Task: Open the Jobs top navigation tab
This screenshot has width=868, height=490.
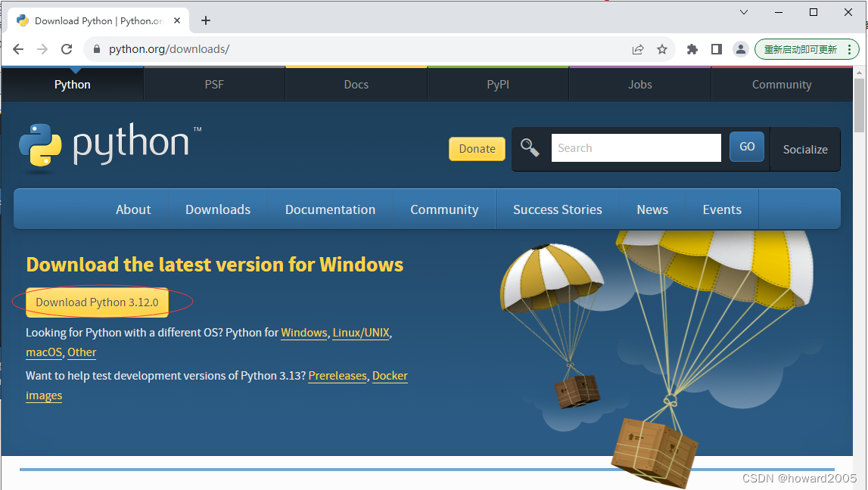Action: point(640,85)
